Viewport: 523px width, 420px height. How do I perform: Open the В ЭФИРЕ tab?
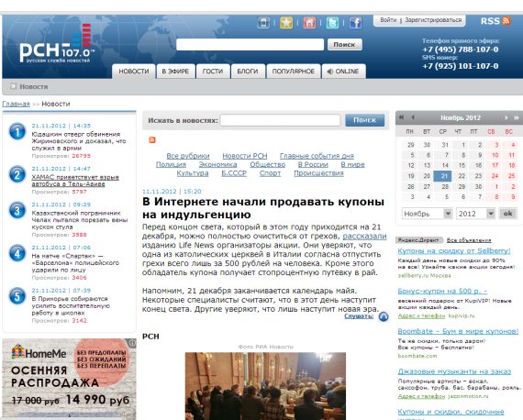point(175,72)
